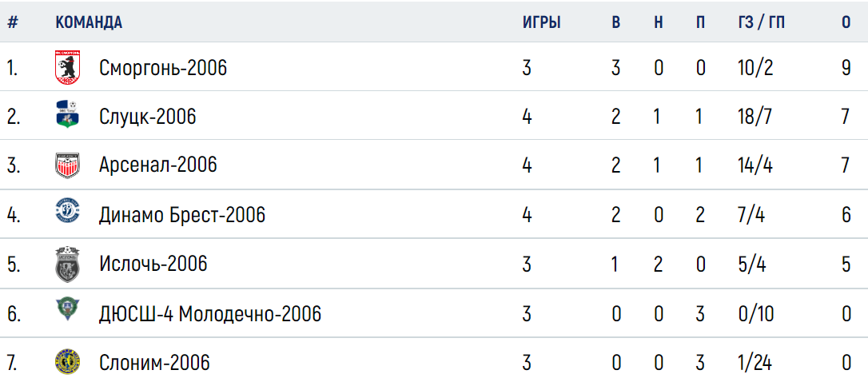Viewport: 868px width, 382px height.
Task: Select the Динамо Брест-2006 team name
Action: click(x=183, y=214)
